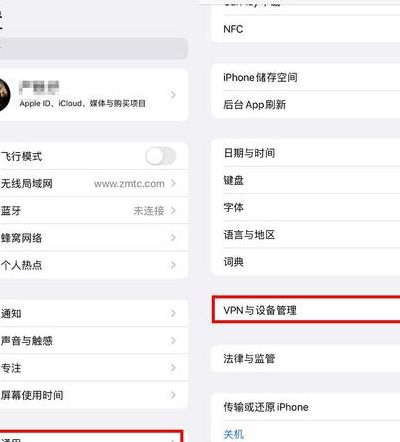
Task: Open 日期与时间 settings
Action: 306,153
